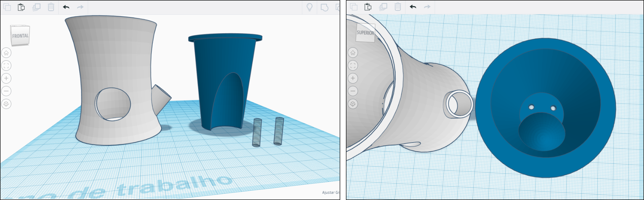
Task: Click Zoom out minus button in right window
Action: pyautogui.click(x=353, y=91)
